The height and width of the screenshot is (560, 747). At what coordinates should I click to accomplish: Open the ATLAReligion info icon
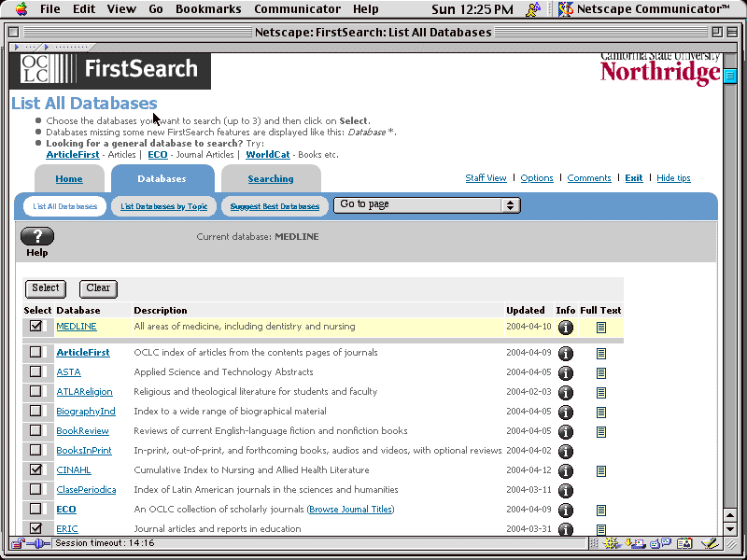(566, 393)
